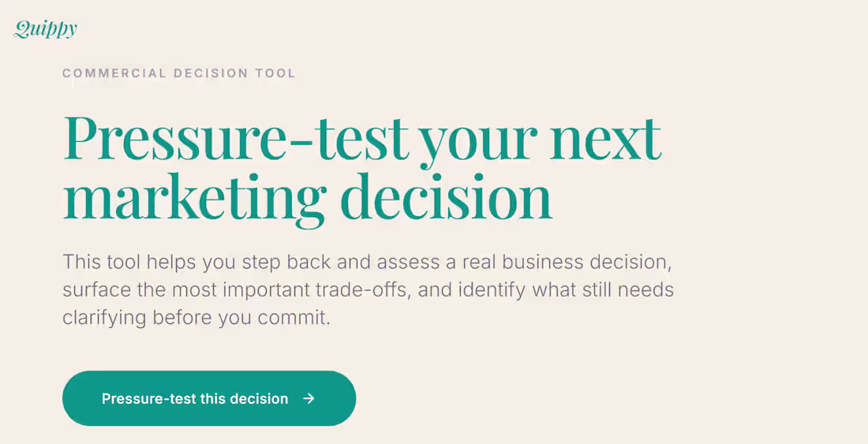Click the word "your" in the headline
The height and width of the screenshot is (444, 868).
(477, 138)
